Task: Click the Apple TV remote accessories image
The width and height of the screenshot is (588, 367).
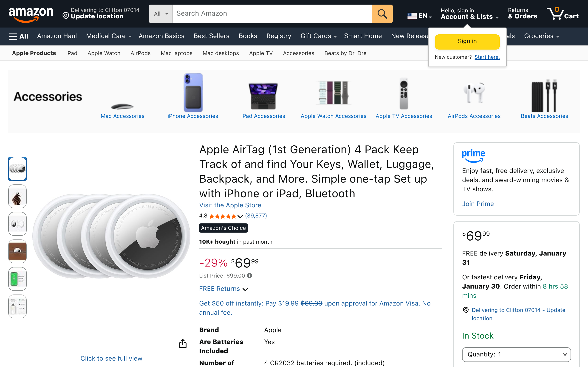Action: click(x=404, y=94)
